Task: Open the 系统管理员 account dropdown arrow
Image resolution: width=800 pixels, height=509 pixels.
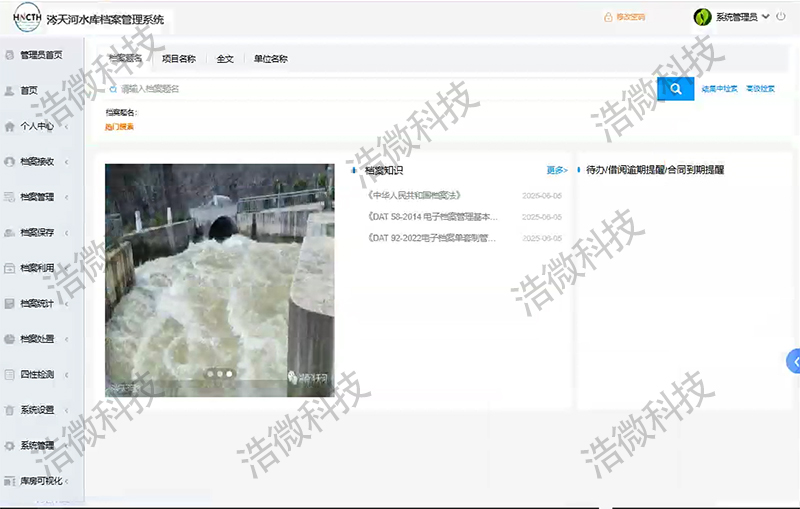Action: click(765, 17)
